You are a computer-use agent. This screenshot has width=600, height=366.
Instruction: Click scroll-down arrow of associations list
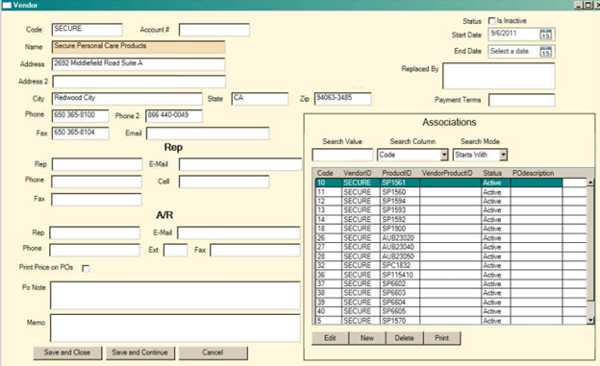591,320
